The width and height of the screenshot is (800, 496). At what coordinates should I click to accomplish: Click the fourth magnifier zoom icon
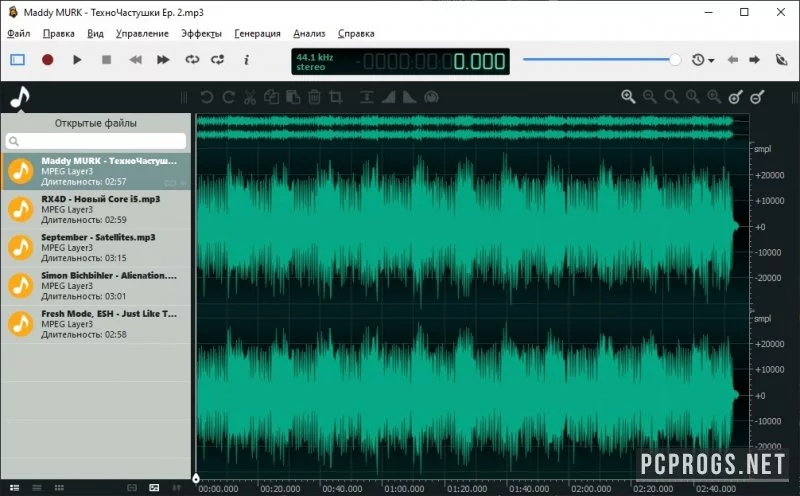click(x=692, y=97)
